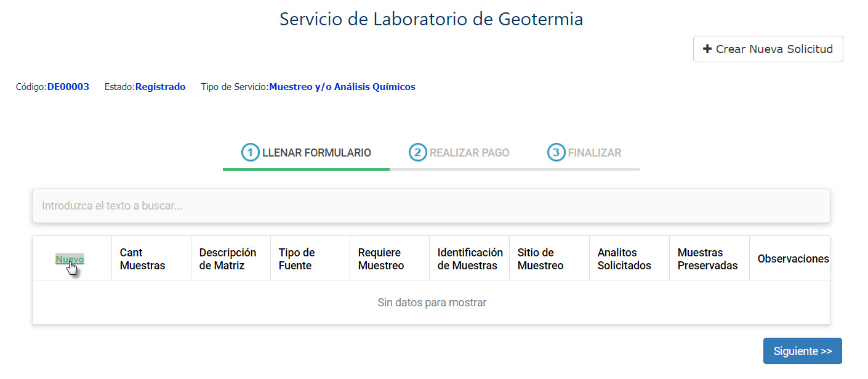Click the circled number 1 step icon
Viewport: 868px width, 379px height.
(250, 153)
